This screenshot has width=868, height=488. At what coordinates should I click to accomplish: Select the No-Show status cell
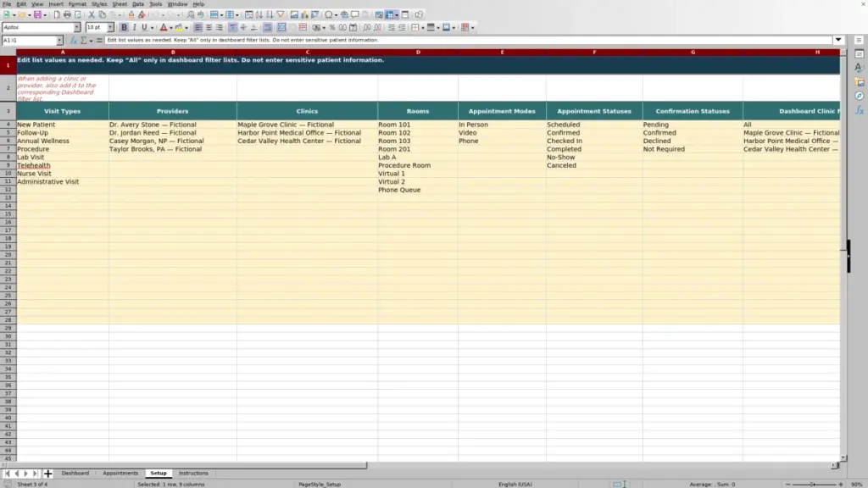[594, 157]
